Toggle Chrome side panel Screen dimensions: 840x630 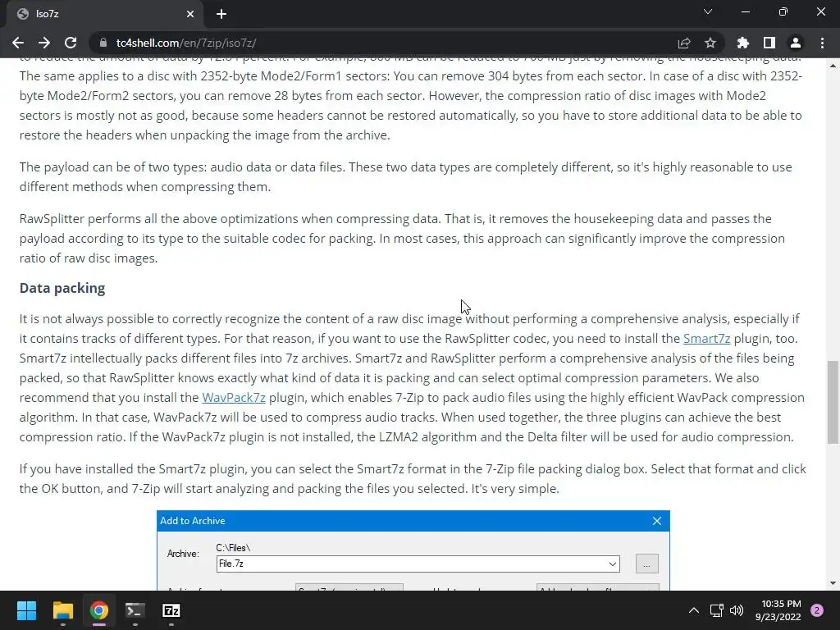pos(769,43)
